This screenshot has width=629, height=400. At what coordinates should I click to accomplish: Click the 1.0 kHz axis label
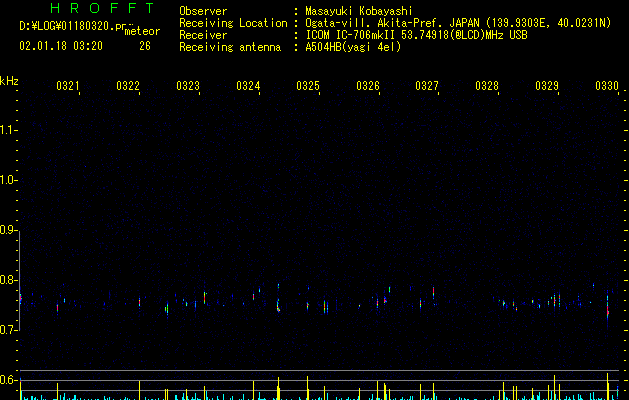(x=9, y=180)
